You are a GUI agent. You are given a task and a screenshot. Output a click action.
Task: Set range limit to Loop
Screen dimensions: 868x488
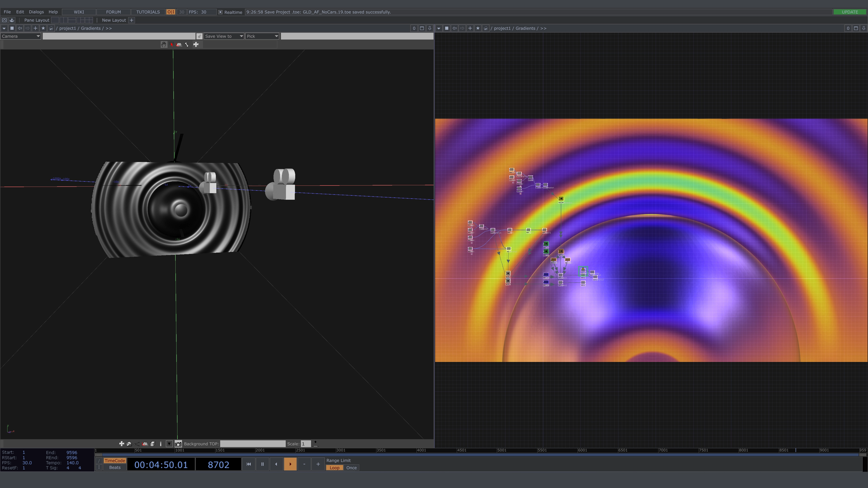point(334,468)
